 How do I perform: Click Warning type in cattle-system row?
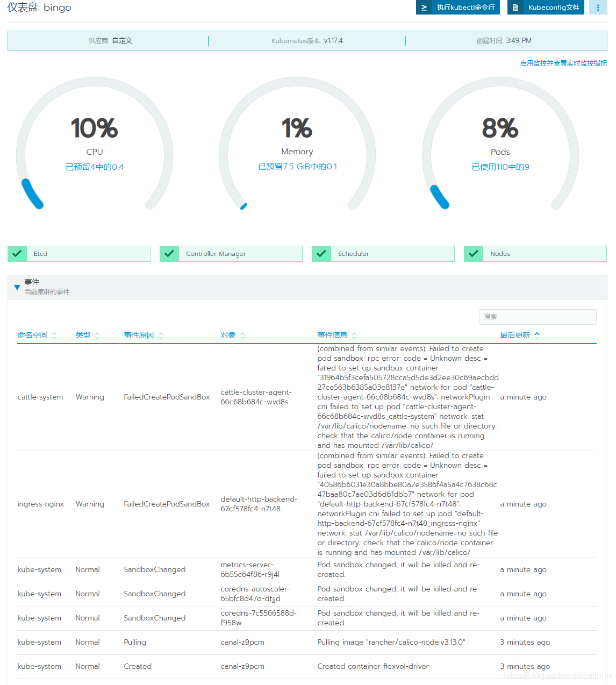coord(90,397)
